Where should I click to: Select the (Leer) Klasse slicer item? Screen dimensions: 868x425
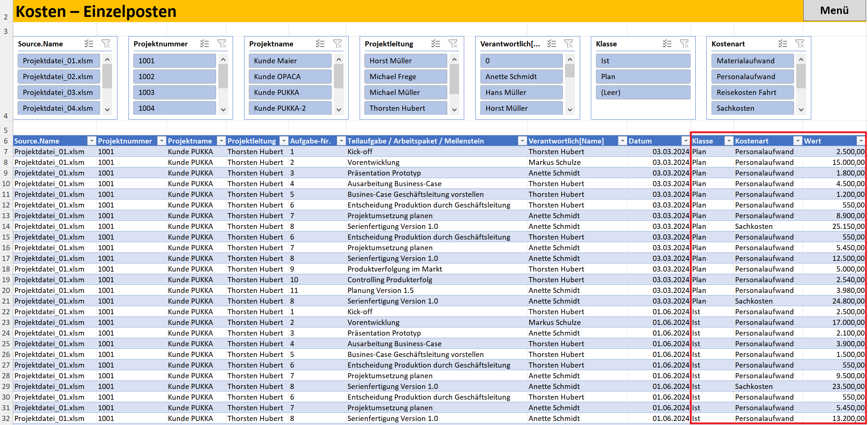click(643, 92)
